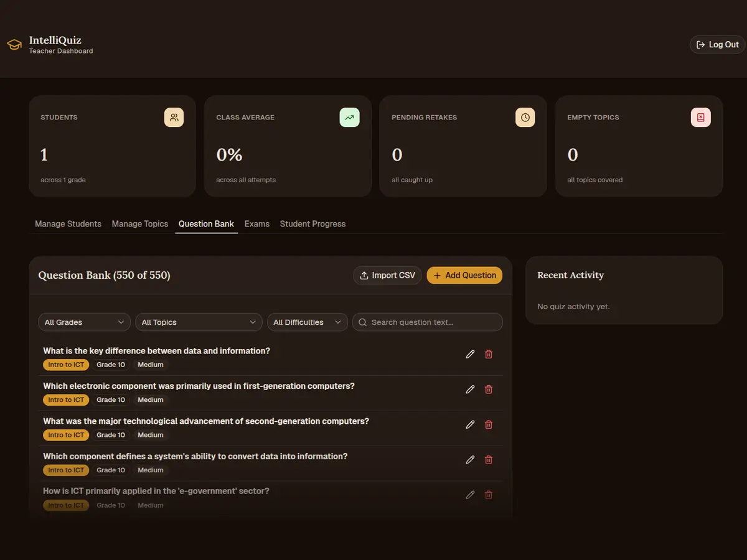Click the Class Average trending arrow icon
The height and width of the screenshot is (560, 747).
click(x=349, y=117)
